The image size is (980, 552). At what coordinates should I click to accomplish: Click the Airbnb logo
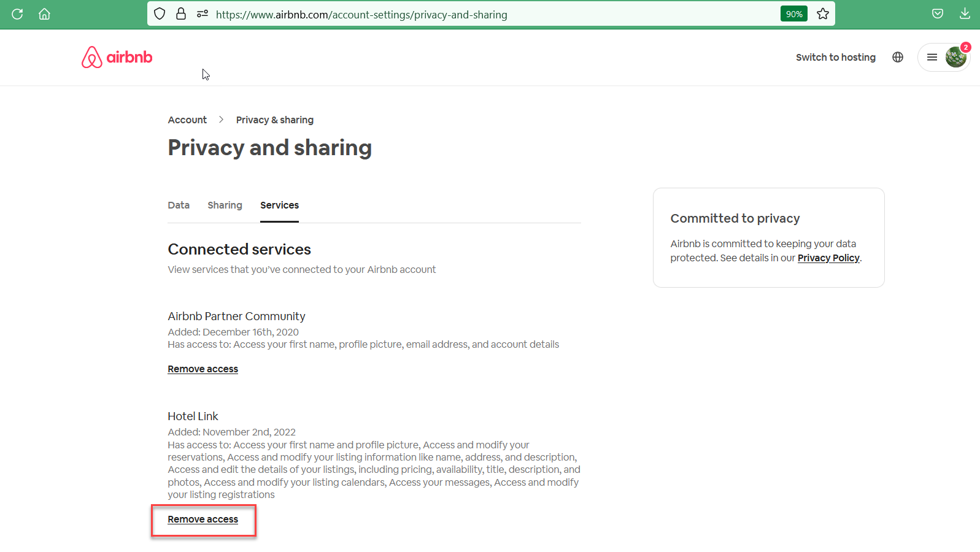117,57
